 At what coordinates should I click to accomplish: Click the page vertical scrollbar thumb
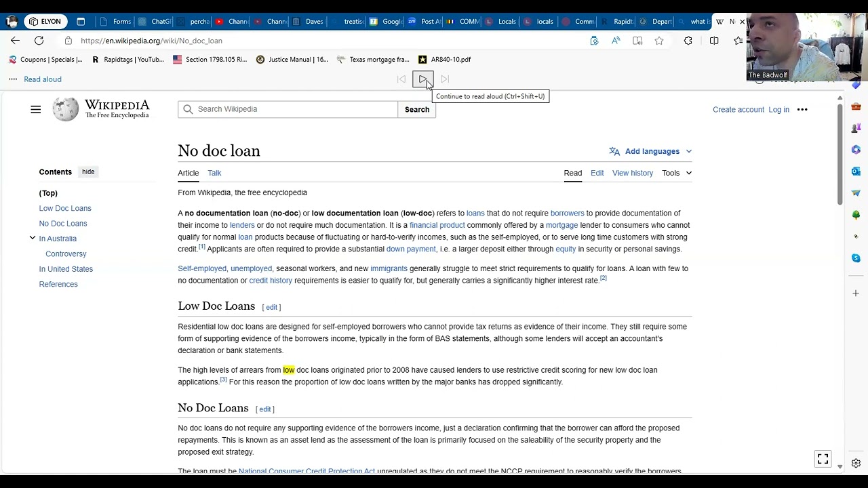(840, 154)
